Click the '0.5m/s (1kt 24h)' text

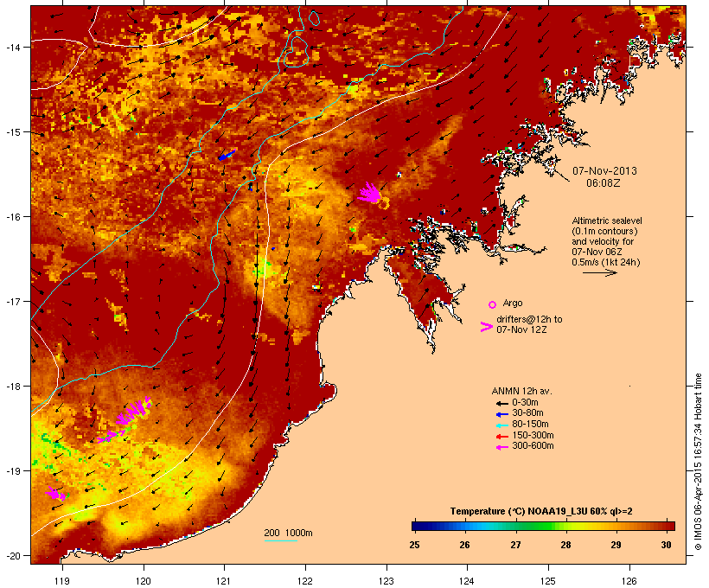pyautogui.click(x=606, y=262)
